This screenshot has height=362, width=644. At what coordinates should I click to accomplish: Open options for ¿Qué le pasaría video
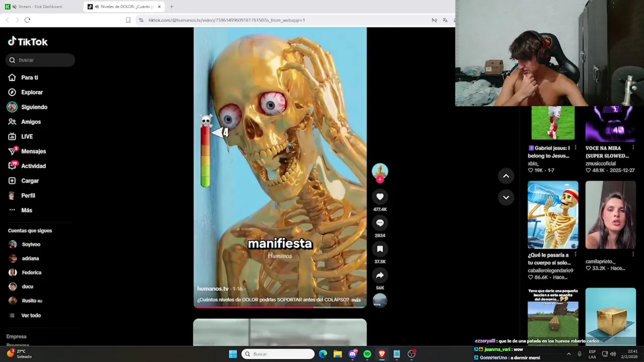(x=575, y=255)
